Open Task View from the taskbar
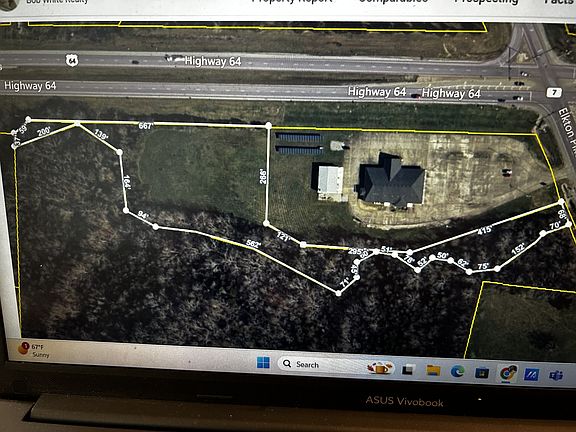The image size is (576, 432). [407, 370]
